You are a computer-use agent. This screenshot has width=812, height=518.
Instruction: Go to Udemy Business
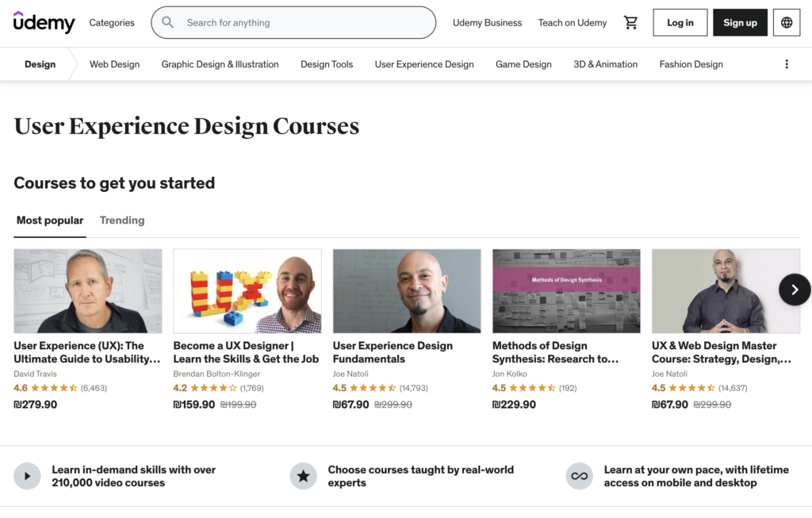pyautogui.click(x=488, y=23)
